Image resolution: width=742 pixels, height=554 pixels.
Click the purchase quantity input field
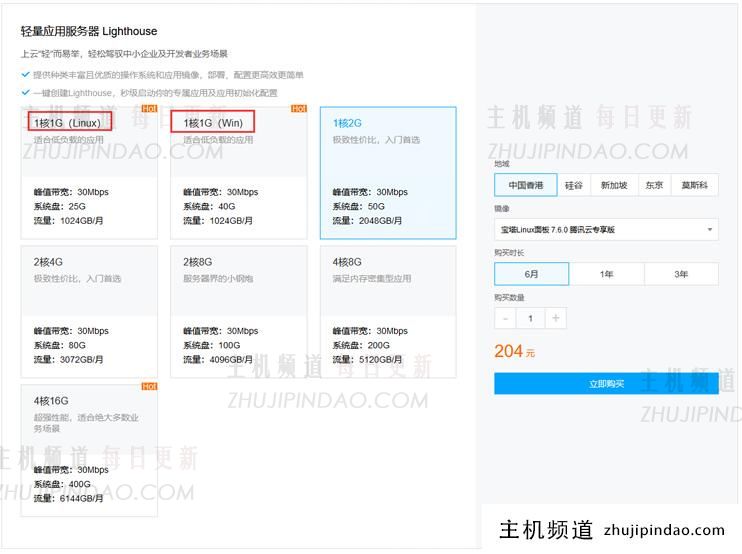[x=531, y=319]
